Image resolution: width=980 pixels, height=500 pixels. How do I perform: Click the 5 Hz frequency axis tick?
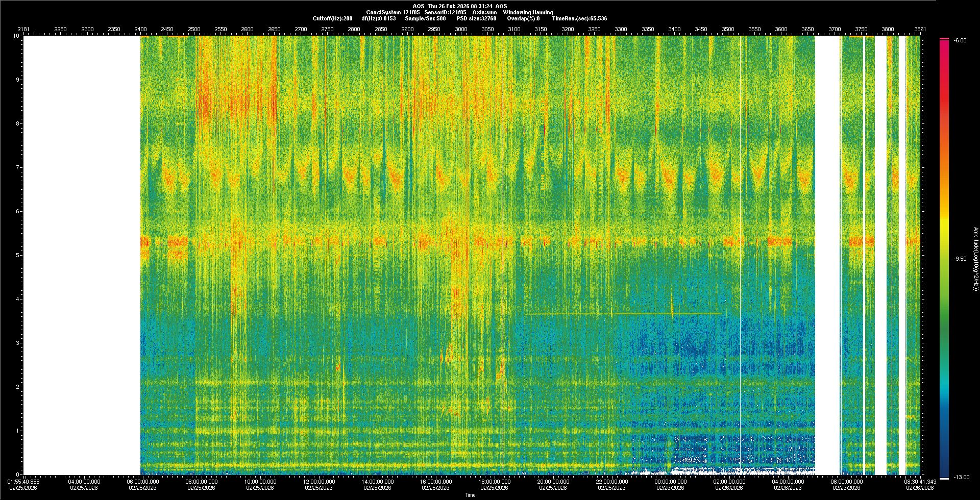[x=17, y=255]
